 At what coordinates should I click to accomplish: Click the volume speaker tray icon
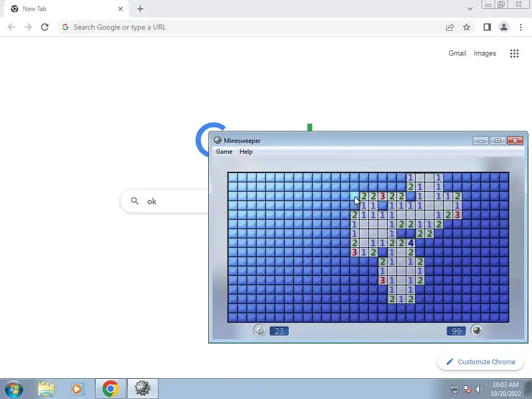(x=480, y=389)
